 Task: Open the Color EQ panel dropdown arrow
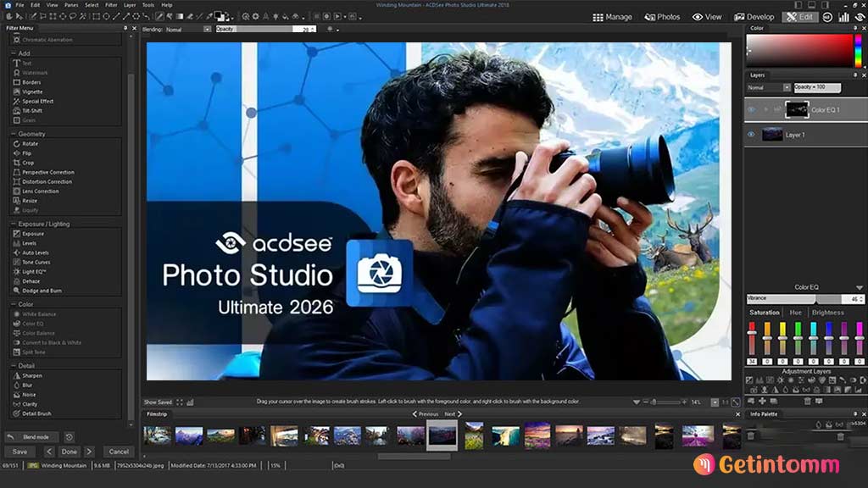[860, 288]
